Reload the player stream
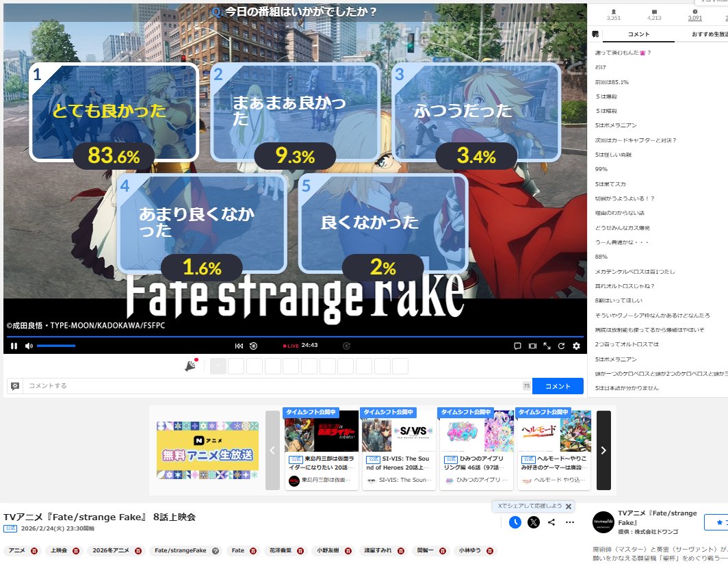The height and width of the screenshot is (564, 728). [561, 346]
